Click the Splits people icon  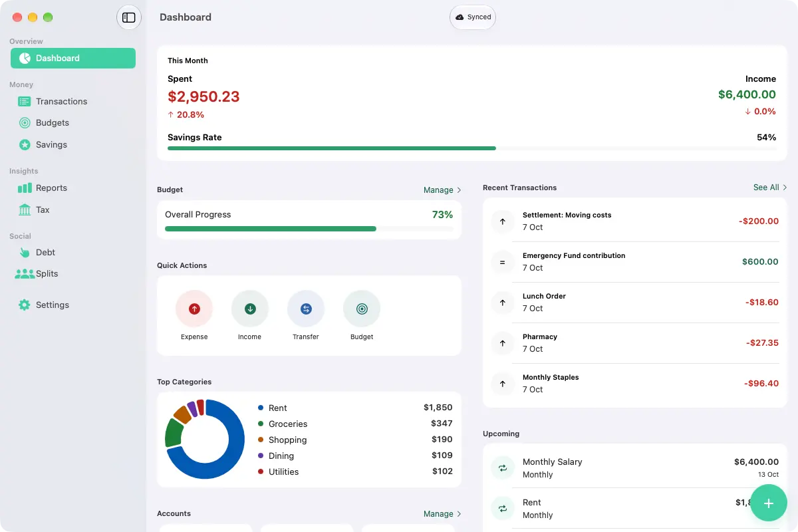[x=25, y=273]
